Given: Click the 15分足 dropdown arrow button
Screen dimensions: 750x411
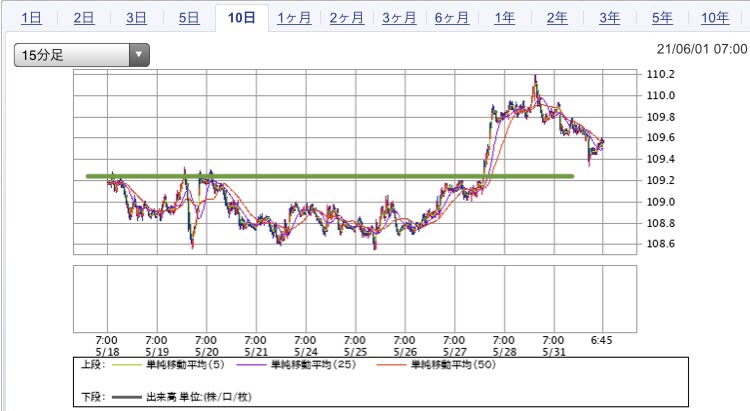Looking at the screenshot, I should point(139,55).
